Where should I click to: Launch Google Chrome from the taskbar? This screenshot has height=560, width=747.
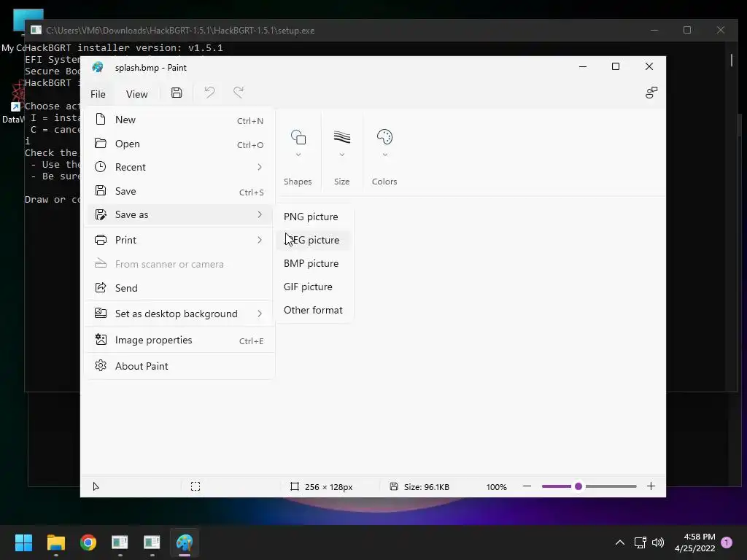click(88, 542)
